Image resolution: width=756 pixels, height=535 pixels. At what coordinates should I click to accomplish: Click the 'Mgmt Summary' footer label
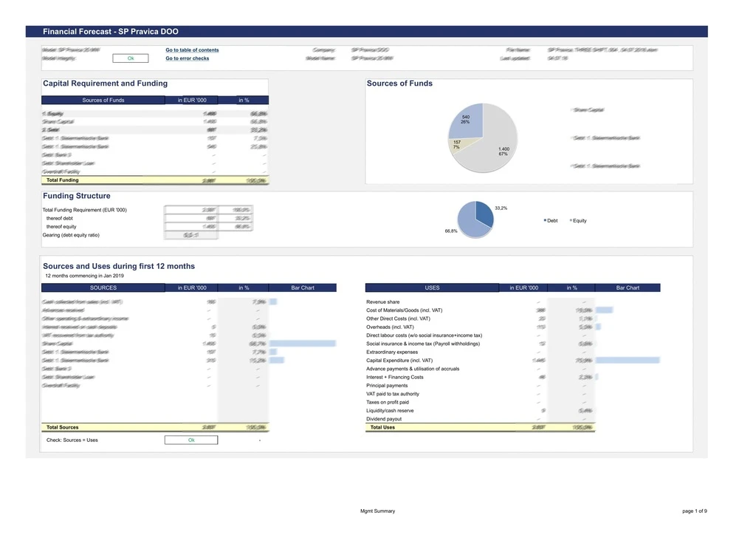pos(377,511)
